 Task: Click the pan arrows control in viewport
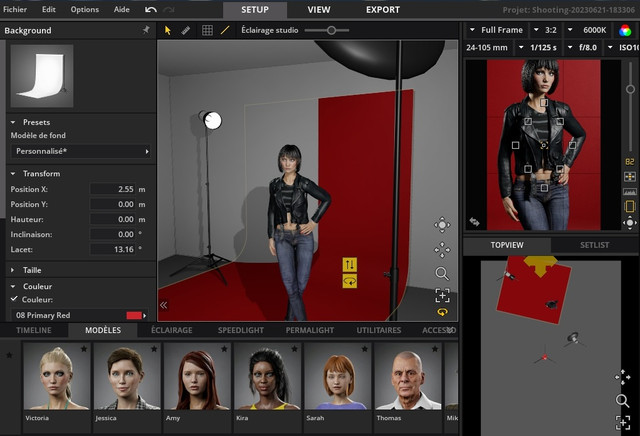click(x=442, y=250)
